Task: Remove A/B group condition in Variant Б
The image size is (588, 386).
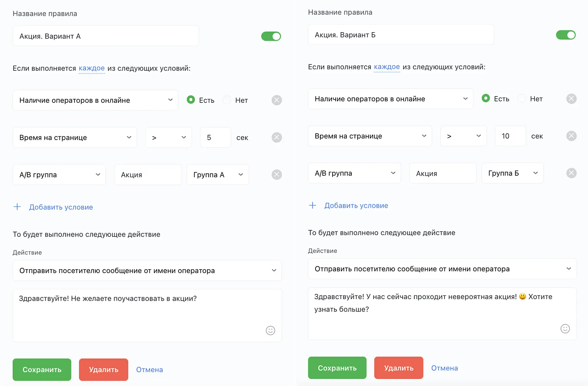Action: click(571, 173)
